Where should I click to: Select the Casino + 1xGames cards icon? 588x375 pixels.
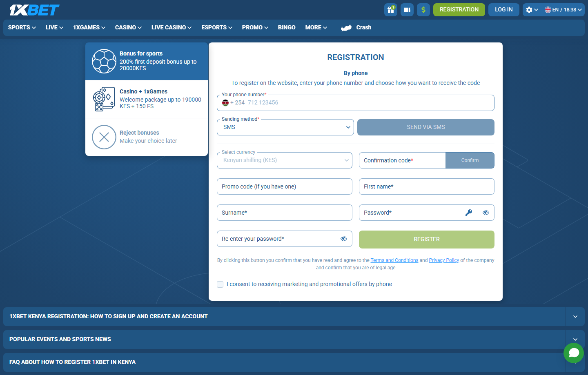[x=104, y=99]
